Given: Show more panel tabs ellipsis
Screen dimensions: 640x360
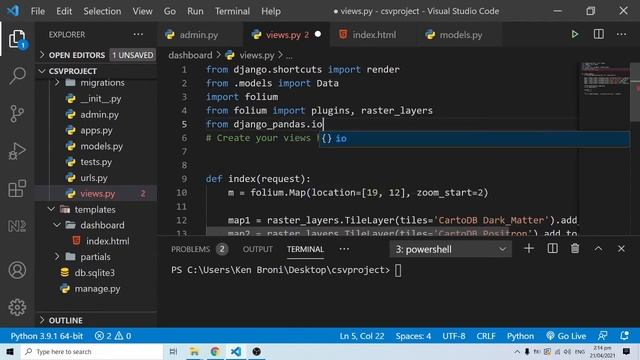Looking at the screenshot, I should coord(344,249).
